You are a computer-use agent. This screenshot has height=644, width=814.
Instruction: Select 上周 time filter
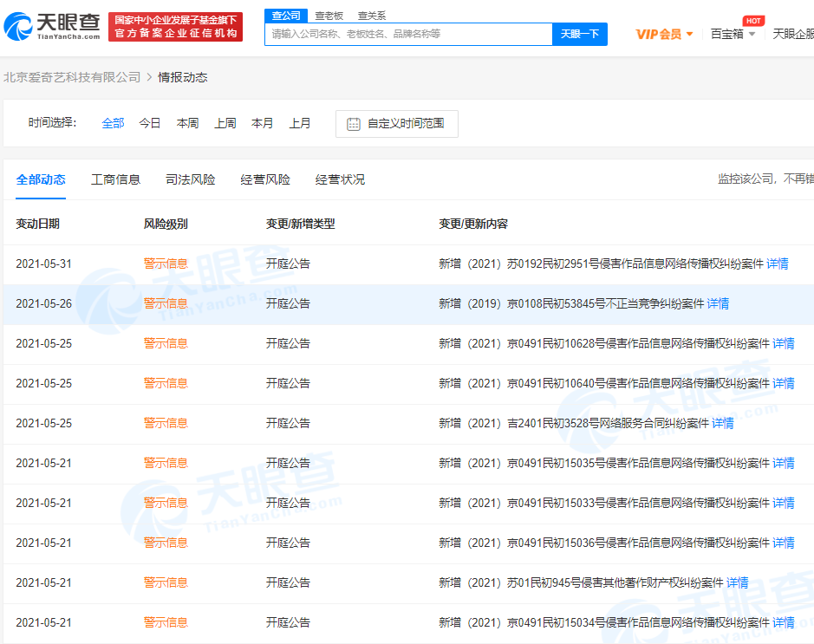(x=225, y=123)
